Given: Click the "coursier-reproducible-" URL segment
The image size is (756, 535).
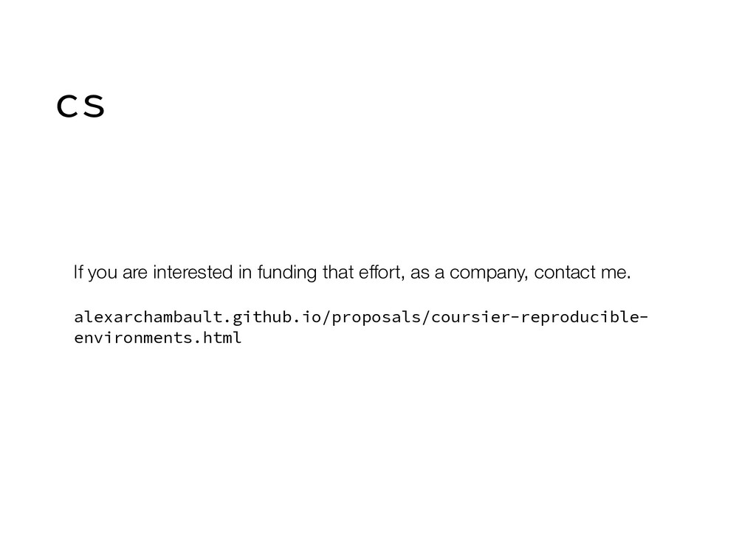Looking at the screenshot, I should pyautogui.click(x=540, y=318).
